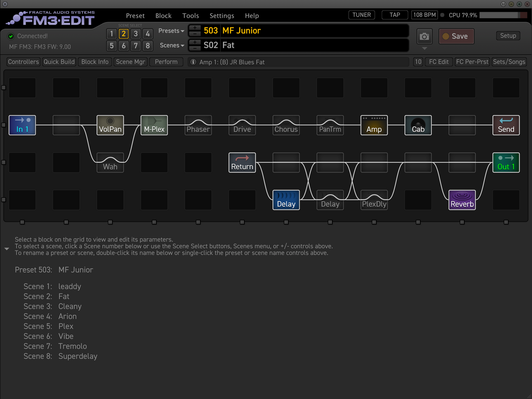Click the tempo LED indicator next to BPM
This screenshot has width=532, height=399.
point(442,15)
